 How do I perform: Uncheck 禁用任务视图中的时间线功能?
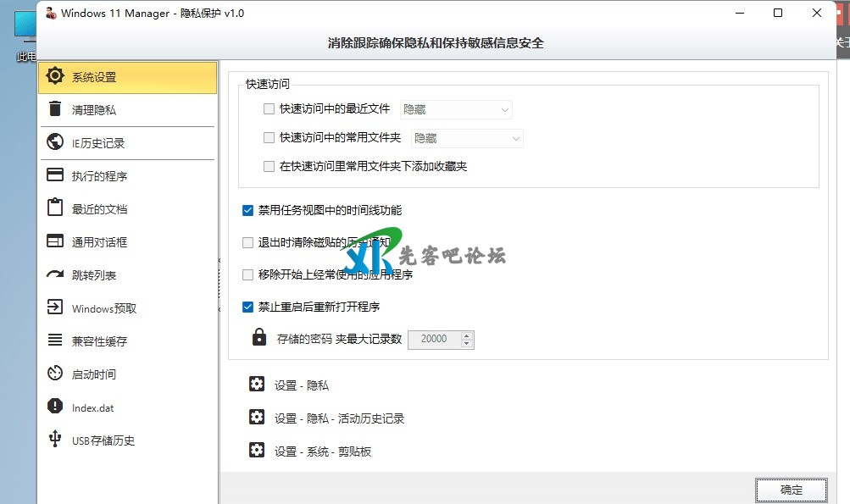click(248, 210)
